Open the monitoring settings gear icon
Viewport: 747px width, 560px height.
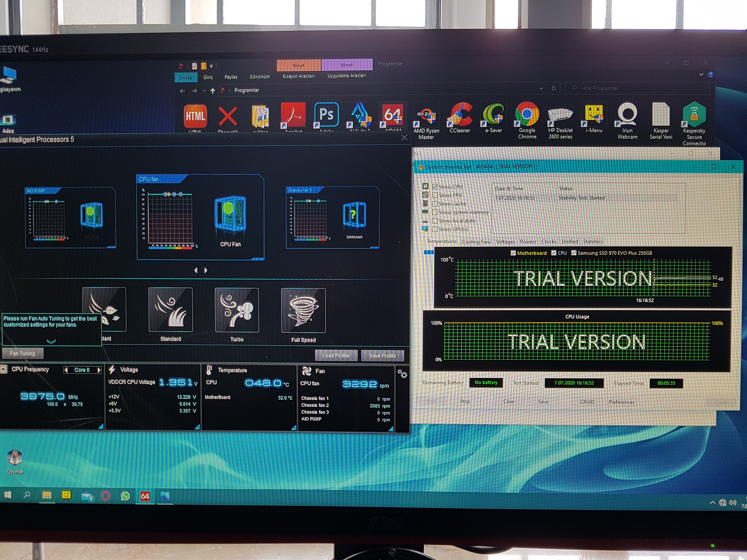point(402,374)
